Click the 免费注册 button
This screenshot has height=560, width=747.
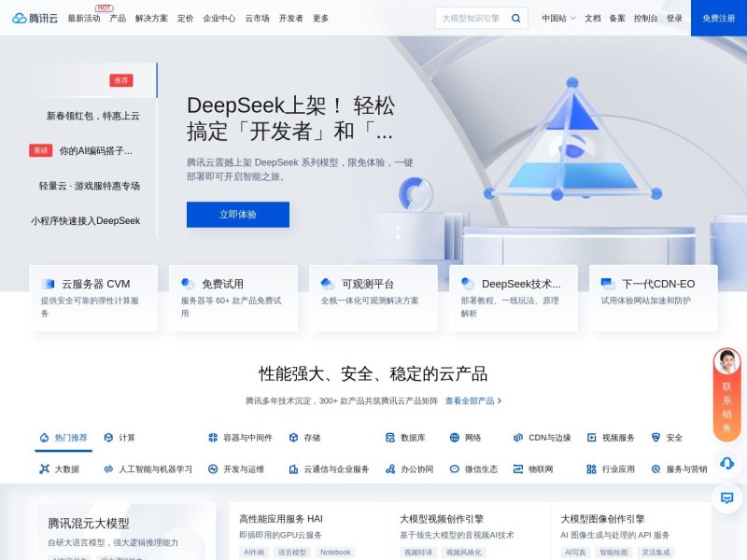click(x=719, y=18)
